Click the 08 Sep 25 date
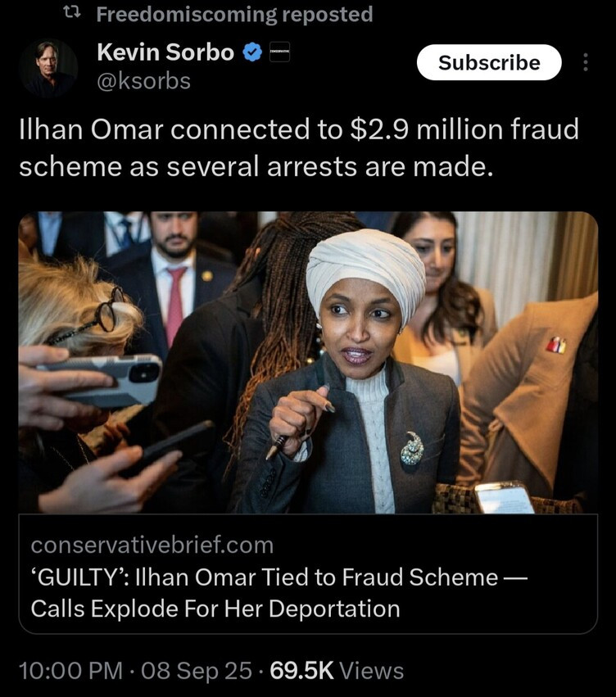Viewport: 616px width, 697px height. [197, 670]
